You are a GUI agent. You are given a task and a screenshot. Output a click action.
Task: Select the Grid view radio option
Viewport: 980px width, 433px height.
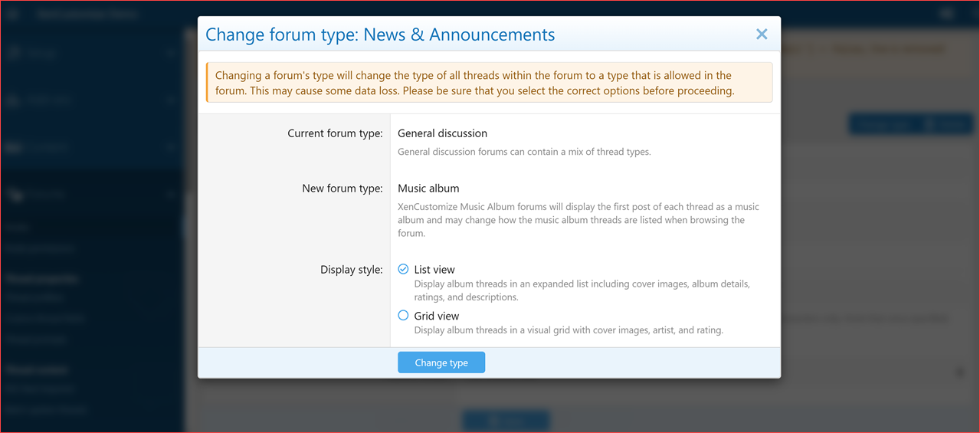pyautogui.click(x=404, y=316)
